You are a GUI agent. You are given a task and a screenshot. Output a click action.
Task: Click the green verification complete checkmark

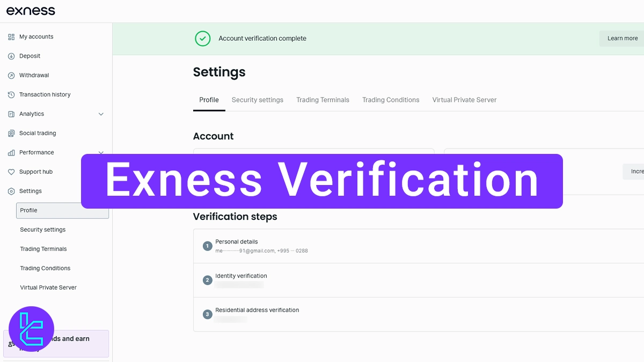coord(202,38)
